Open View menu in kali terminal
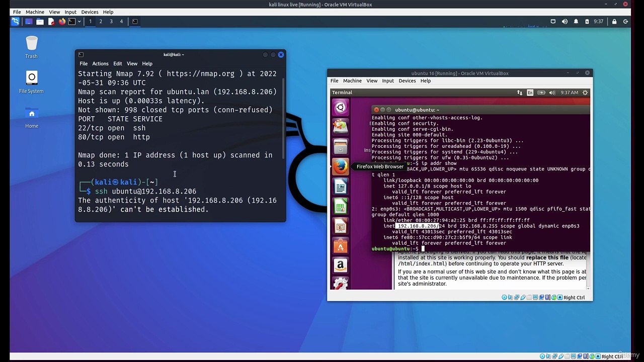Viewport: 644px width, 362px height. pyautogui.click(x=132, y=64)
